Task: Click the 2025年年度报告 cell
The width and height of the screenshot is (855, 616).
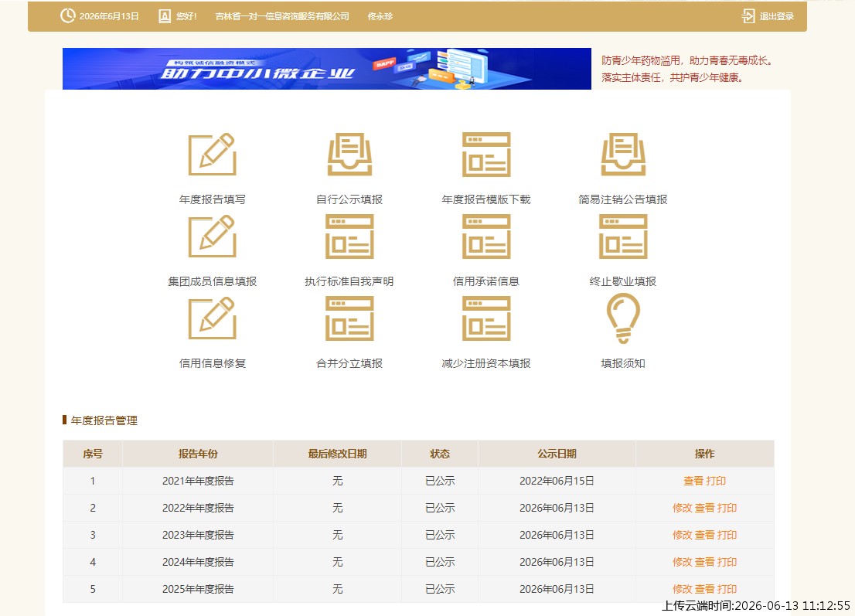Action: pyautogui.click(x=198, y=589)
